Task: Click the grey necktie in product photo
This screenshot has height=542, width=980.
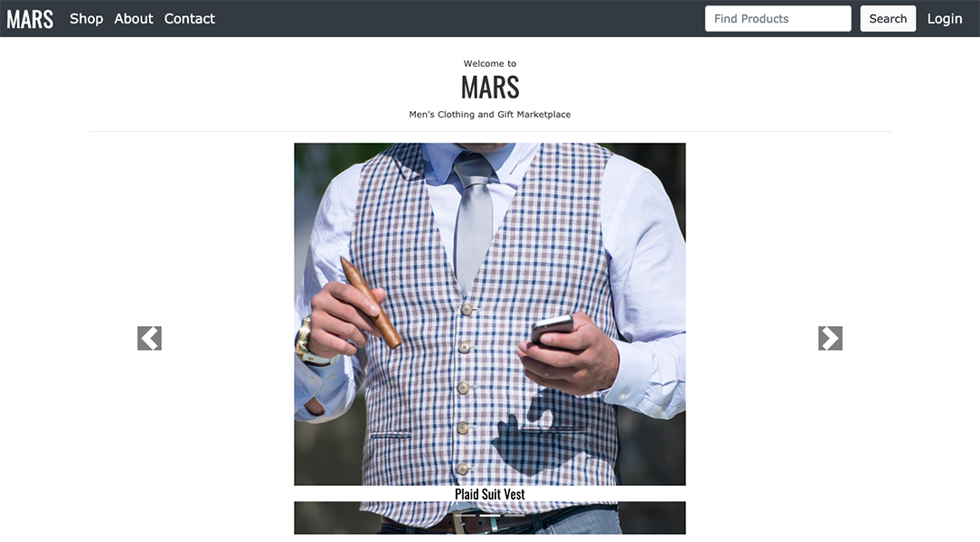Action: (x=473, y=221)
